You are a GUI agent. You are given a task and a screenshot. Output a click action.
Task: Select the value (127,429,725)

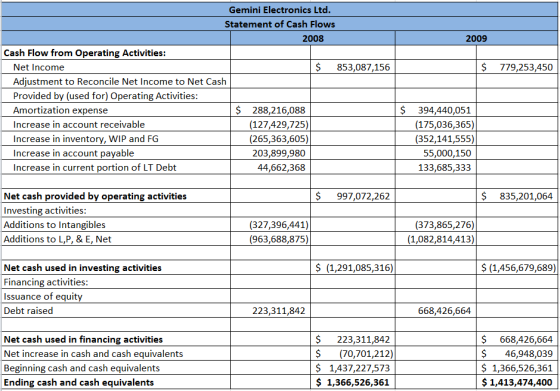pos(279,125)
